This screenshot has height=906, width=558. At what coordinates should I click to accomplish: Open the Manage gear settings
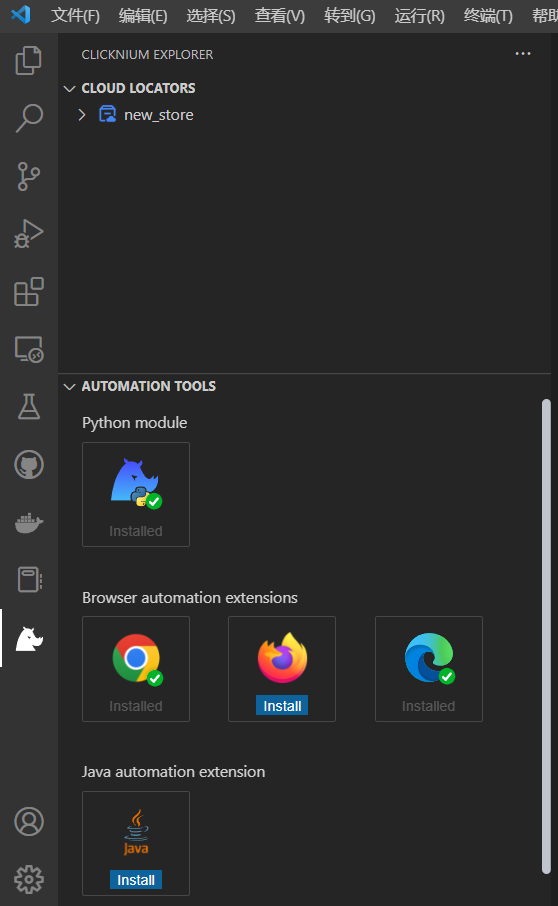coord(28,879)
